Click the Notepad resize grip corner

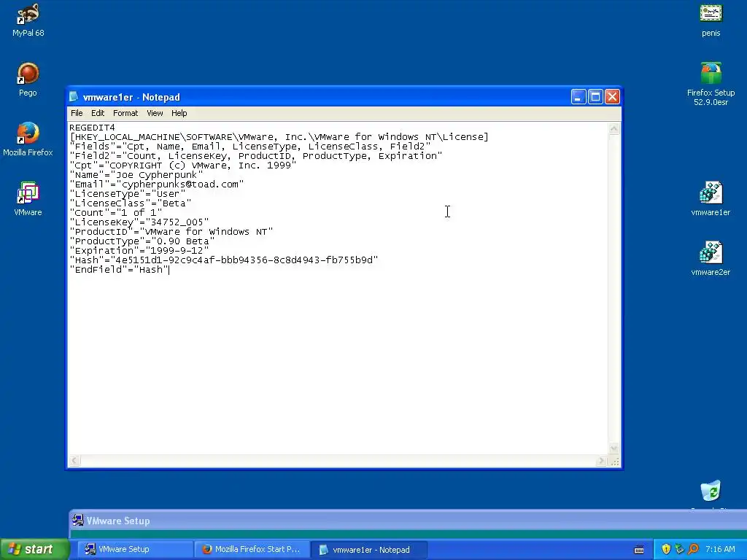click(x=614, y=461)
